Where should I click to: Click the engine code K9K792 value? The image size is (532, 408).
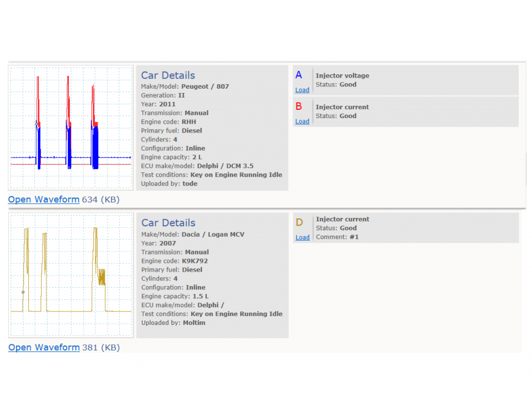point(195,261)
